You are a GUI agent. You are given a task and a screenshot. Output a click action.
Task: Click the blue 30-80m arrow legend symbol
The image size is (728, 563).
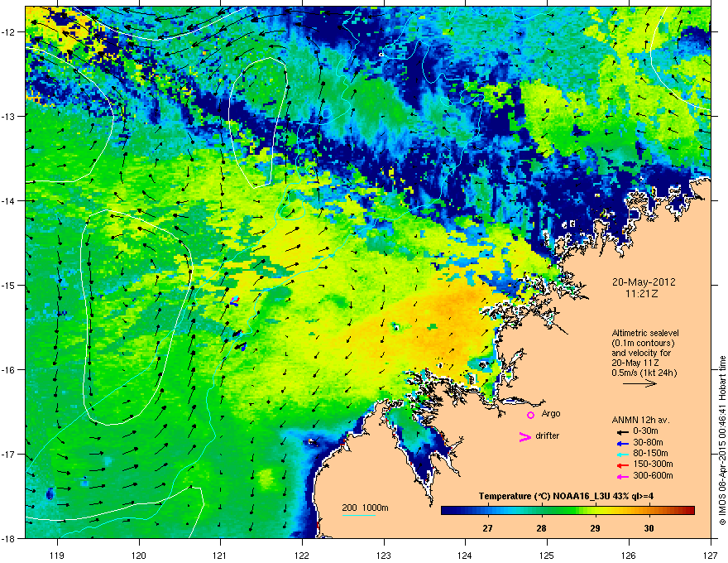[623, 443]
